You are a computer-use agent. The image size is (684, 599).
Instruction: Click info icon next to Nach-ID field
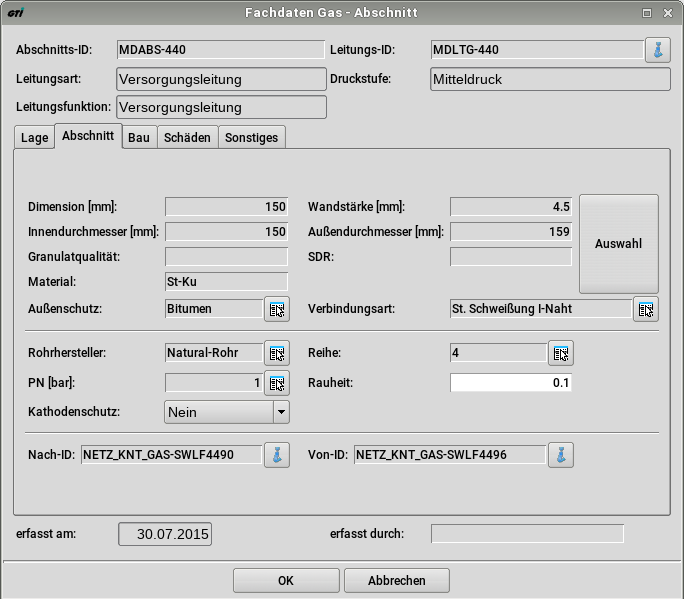click(277, 455)
